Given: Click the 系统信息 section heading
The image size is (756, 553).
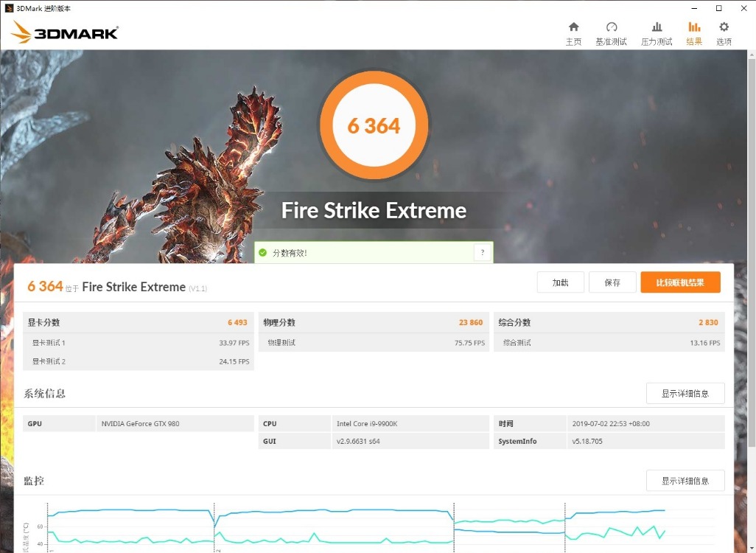Looking at the screenshot, I should tap(44, 393).
